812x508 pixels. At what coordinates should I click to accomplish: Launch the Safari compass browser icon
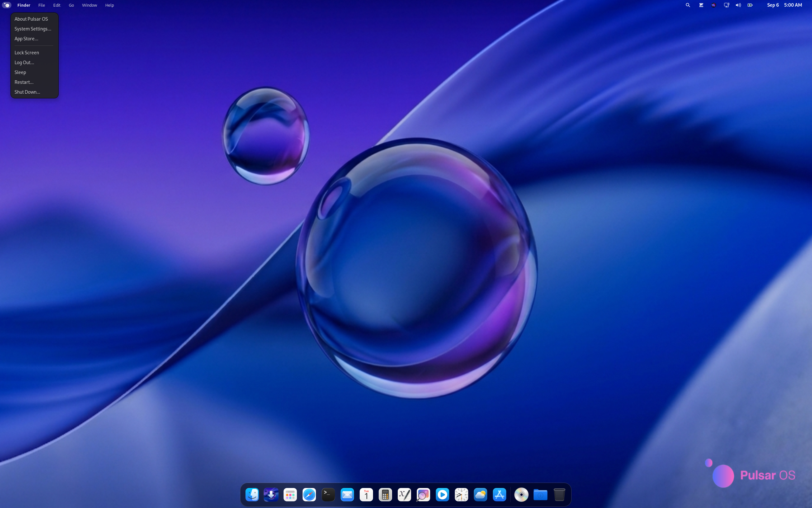click(309, 495)
